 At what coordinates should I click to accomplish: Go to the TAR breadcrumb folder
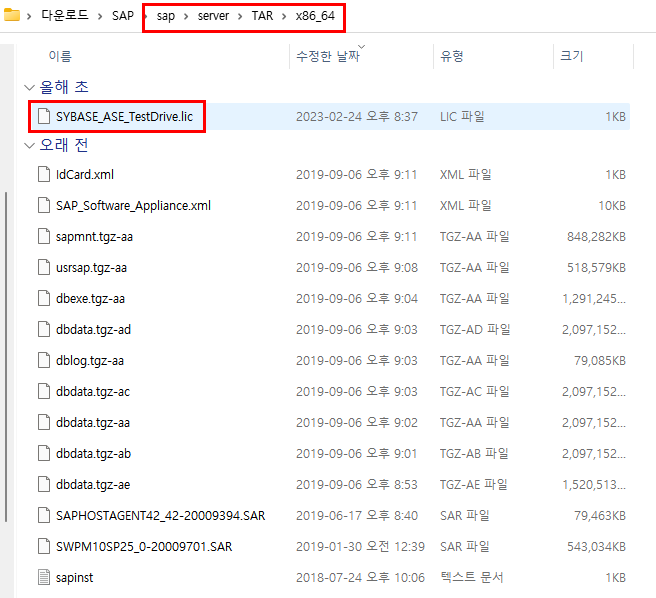pos(262,16)
